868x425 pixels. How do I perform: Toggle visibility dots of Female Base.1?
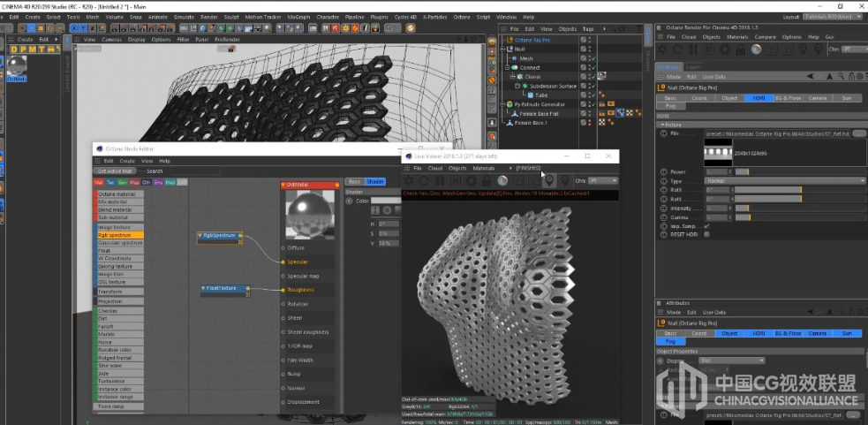(x=590, y=123)
